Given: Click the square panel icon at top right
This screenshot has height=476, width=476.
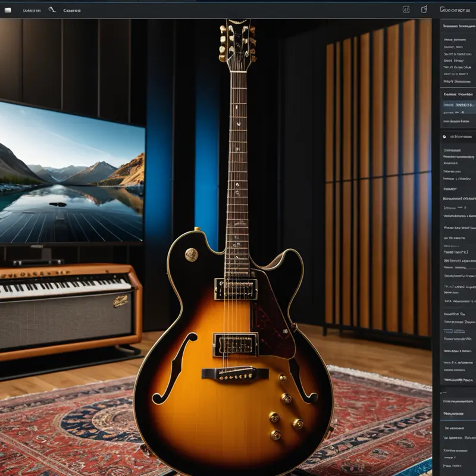Looking at the screenshot, I should [x=406, y=10].
